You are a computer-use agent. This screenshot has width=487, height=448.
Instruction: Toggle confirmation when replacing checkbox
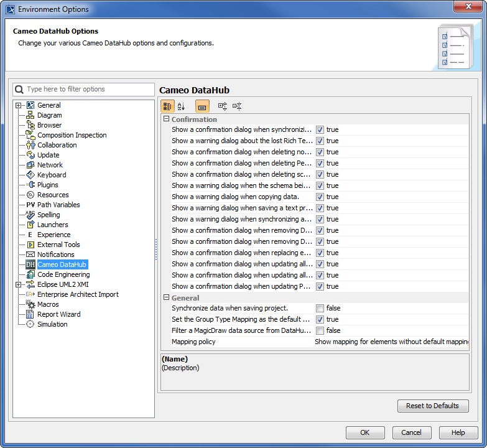320,253
